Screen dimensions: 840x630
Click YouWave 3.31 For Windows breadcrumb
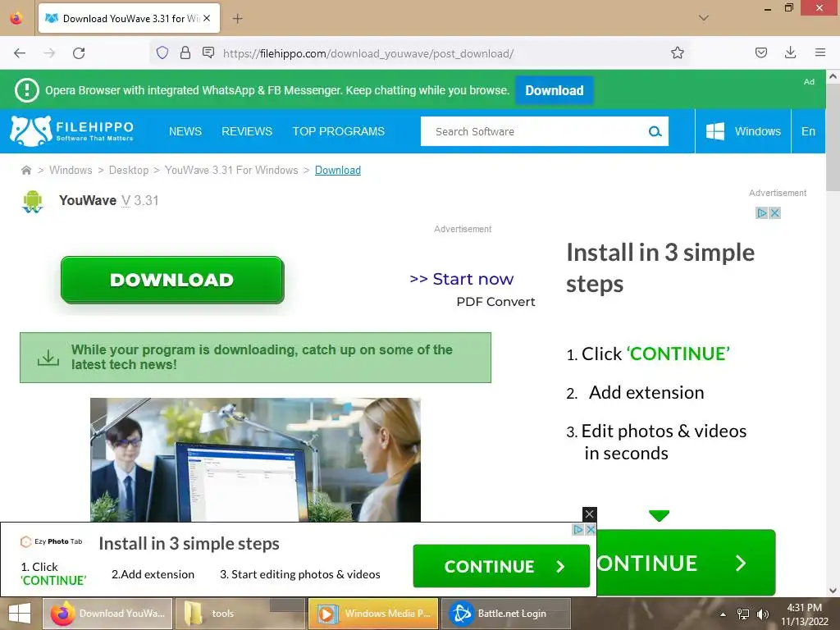pos(231,171)
